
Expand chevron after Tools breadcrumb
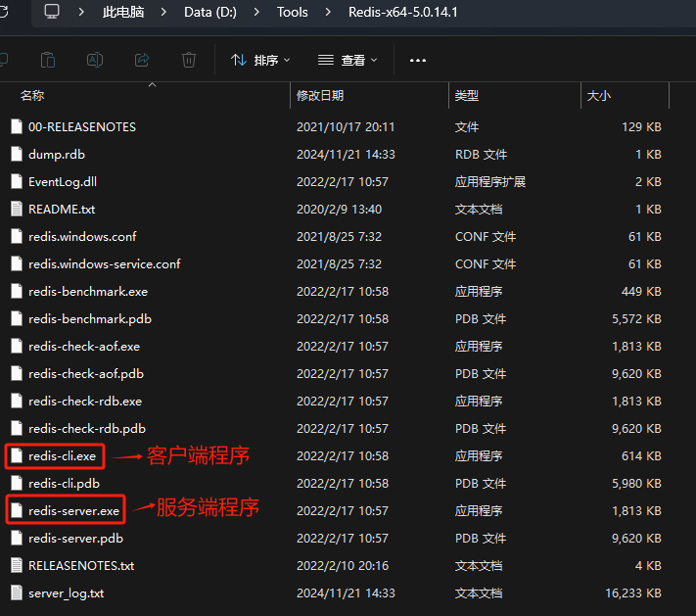[x=328, y=12]
